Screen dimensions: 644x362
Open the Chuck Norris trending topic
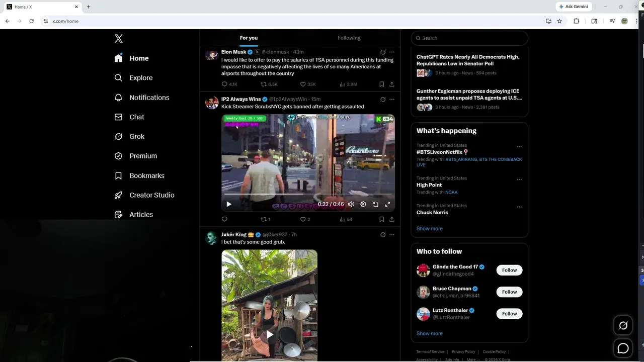pyautogui.click(x=432, y=212)
